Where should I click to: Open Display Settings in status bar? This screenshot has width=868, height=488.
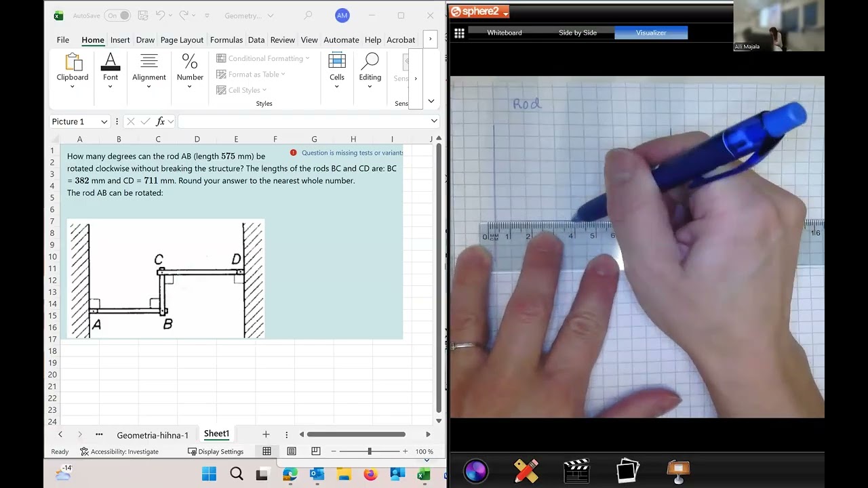[x=216, y=451]
